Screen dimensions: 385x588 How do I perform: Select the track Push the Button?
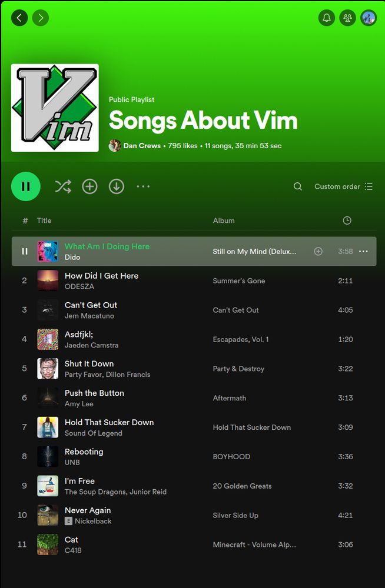tap(94, 393)
